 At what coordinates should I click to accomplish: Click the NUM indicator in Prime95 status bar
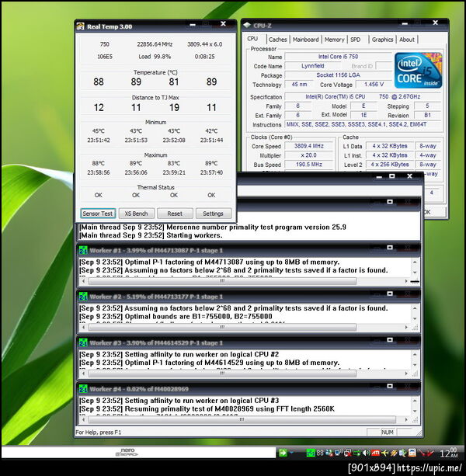click(388, 433)
